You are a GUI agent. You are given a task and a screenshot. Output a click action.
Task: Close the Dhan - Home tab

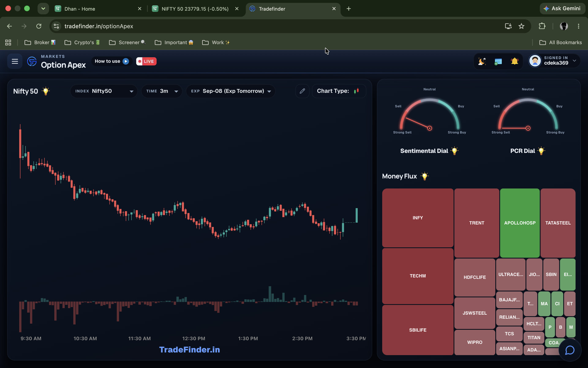click(x=140, y=9)
